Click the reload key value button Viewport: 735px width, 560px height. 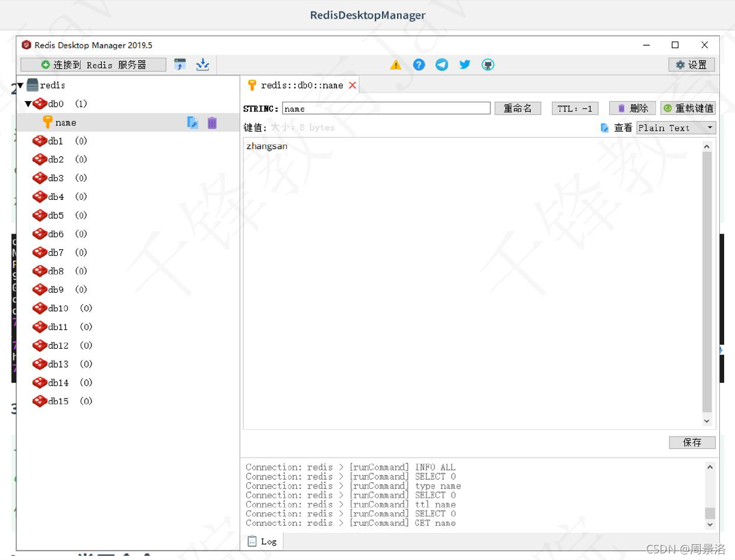coord(688,108)
